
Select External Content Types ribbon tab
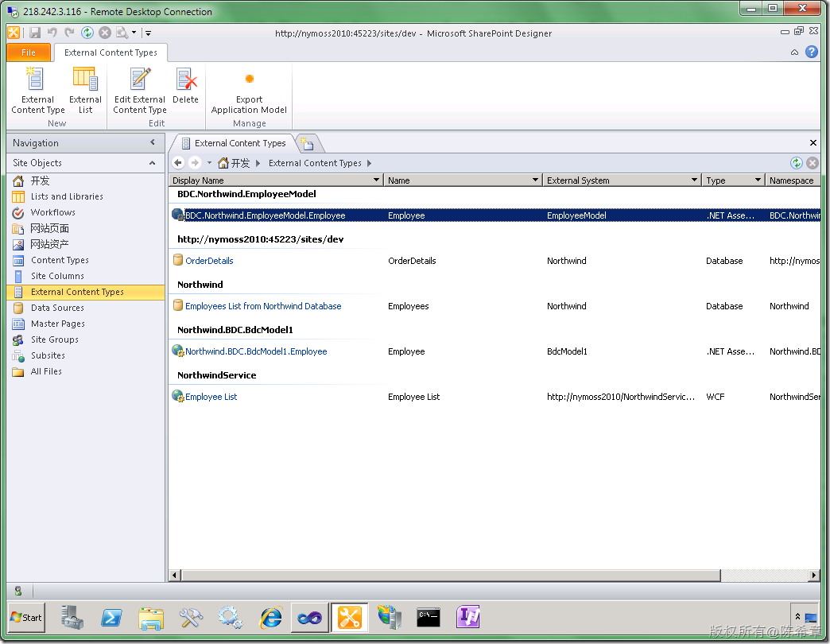(111, 52)
